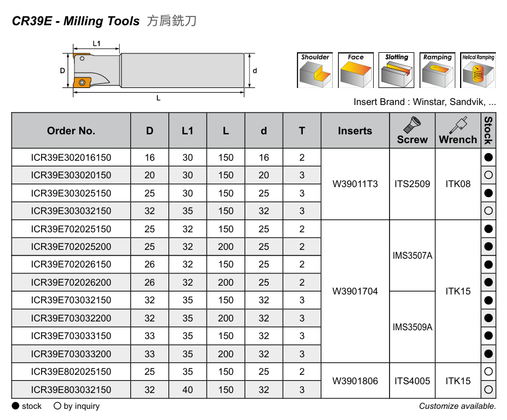Click the Screw icon in table header
This screenshot has width=507, height=420.
[412, 125]
